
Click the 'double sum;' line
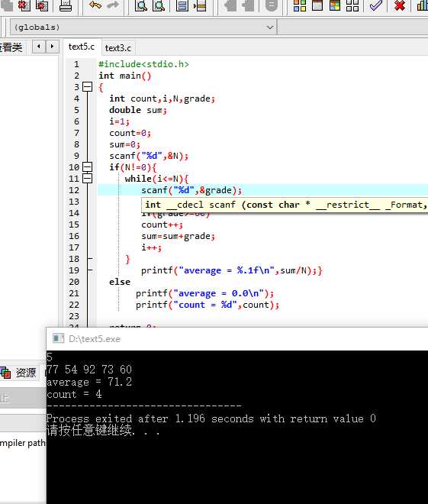138,110
